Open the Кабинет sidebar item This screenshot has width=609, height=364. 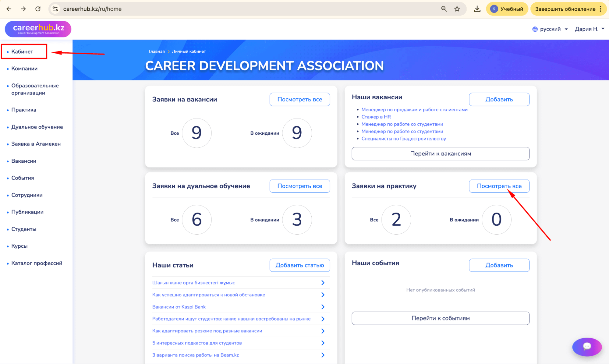coord(22,51)
